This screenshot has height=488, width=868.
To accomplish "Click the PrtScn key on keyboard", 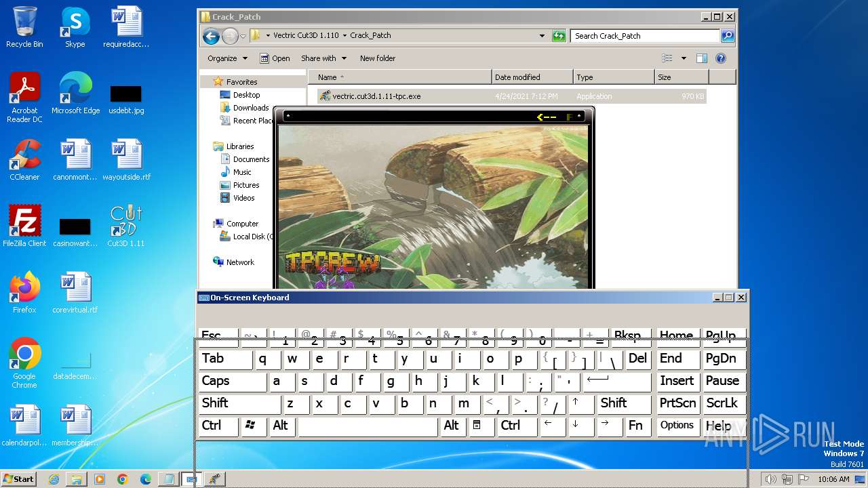I will [x=677, y=404].
